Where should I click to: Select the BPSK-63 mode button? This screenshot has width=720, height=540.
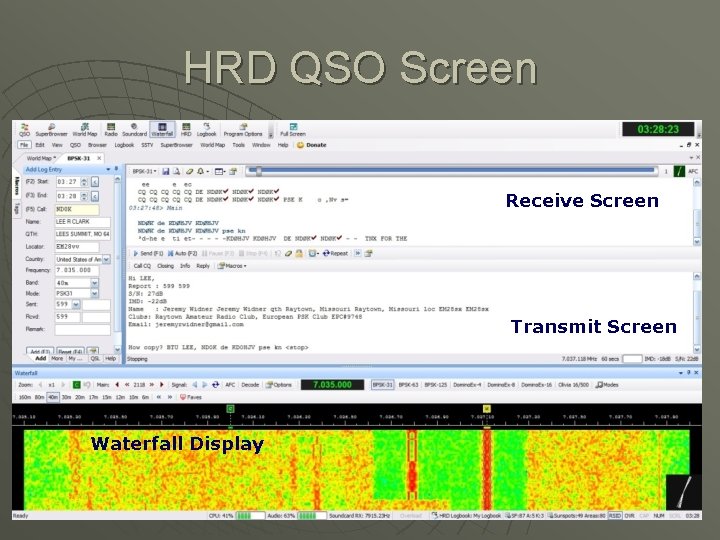click(408, 385)
